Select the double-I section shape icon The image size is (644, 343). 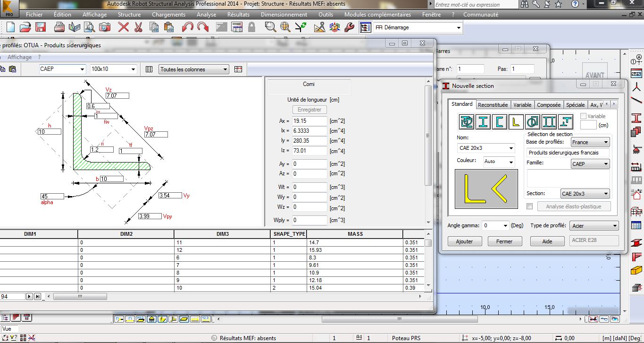pyautogui.click(x=549, y=122)
